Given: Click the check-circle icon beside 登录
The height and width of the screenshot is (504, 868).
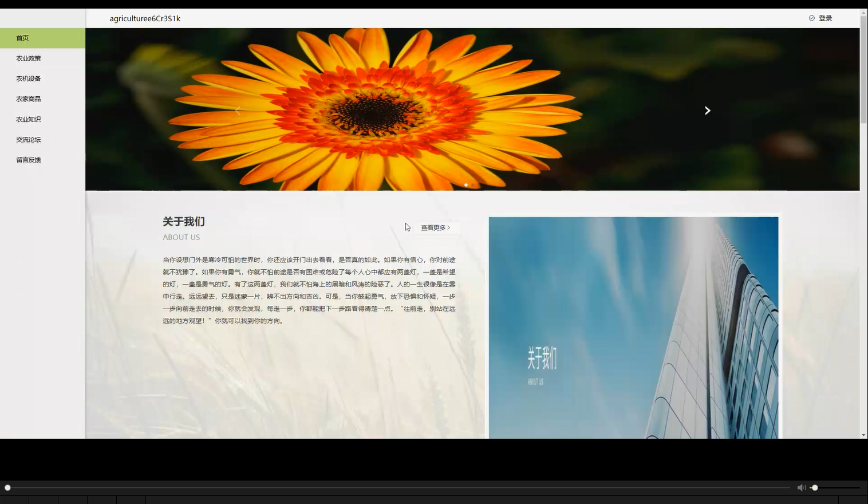Looking at the screenshot, I should [x=811, y=18].
